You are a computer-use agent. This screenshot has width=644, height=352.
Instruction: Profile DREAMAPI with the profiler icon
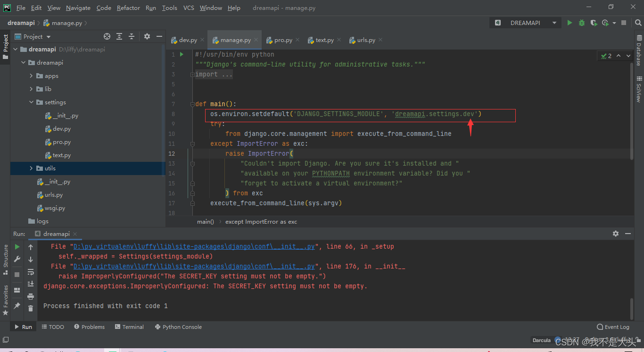pos(605,22)
